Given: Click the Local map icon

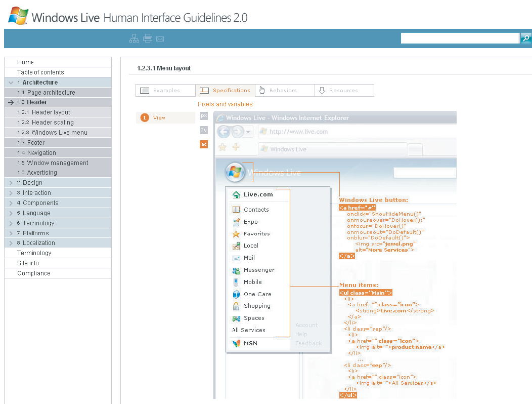Looking at the screenshot, I should point(236,246).
